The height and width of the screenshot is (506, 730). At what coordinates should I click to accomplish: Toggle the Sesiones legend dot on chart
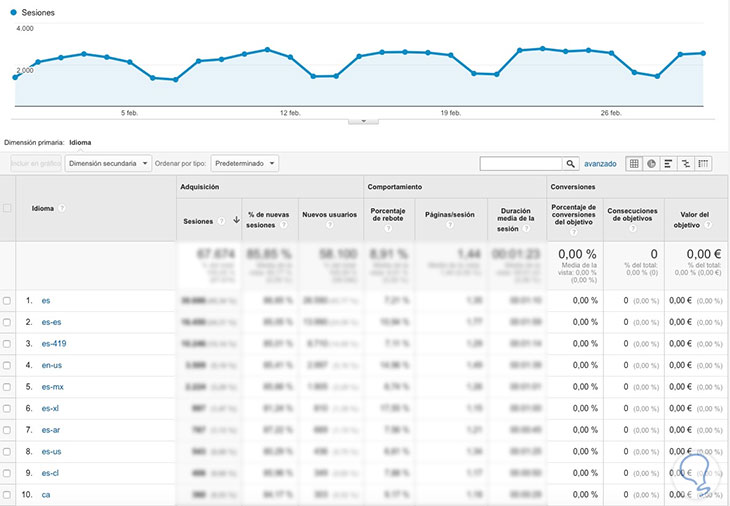(x=14, y=13)
